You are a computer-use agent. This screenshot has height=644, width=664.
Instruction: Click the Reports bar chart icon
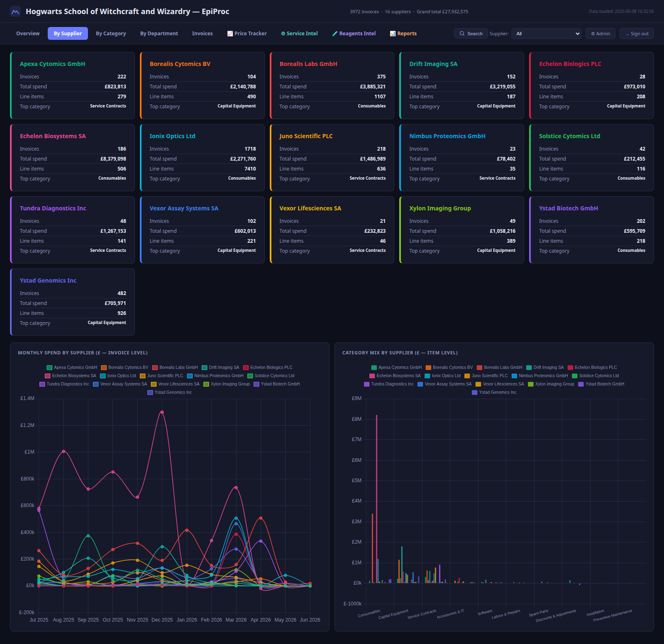tap(393, 34)
